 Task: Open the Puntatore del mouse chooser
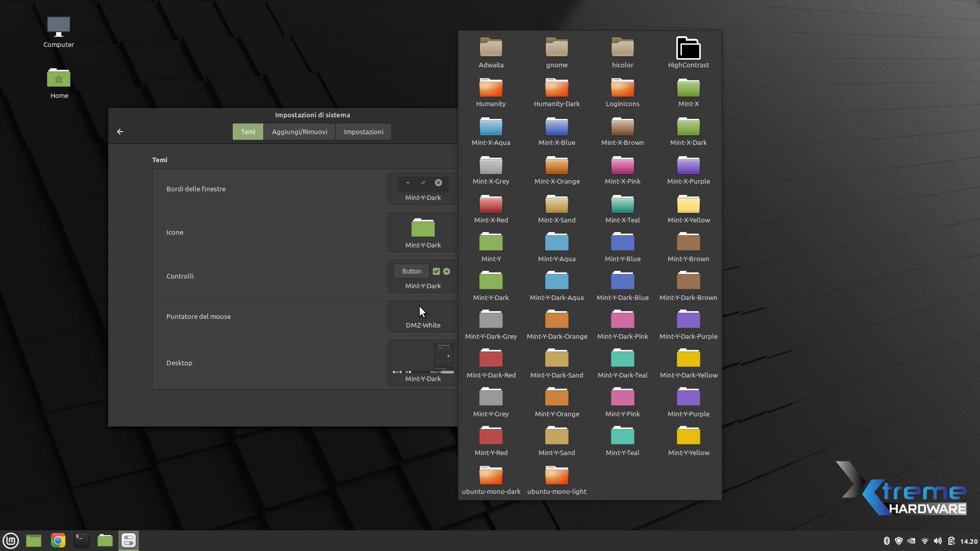tap(423, 316)
